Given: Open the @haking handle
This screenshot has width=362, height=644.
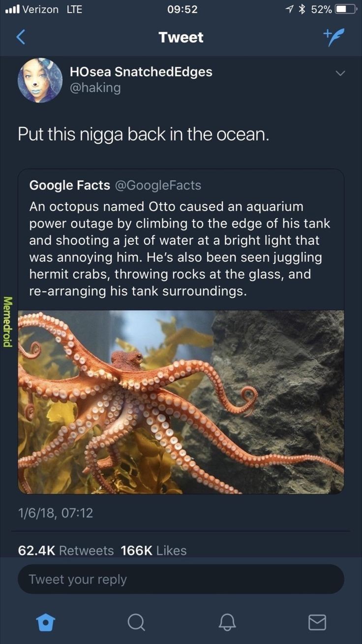Looking at the screenshot, I should click(95, 88).
